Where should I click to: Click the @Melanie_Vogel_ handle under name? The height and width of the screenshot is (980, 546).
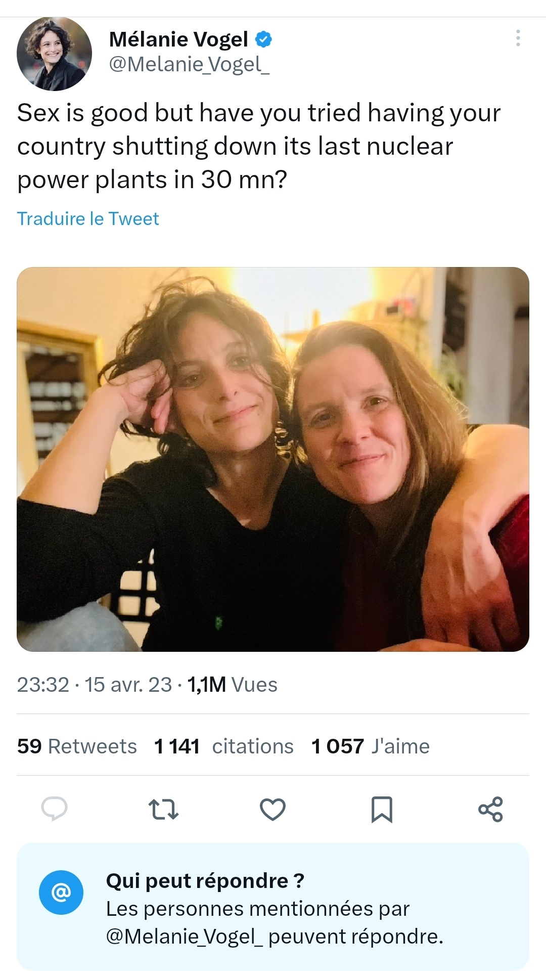189,64
